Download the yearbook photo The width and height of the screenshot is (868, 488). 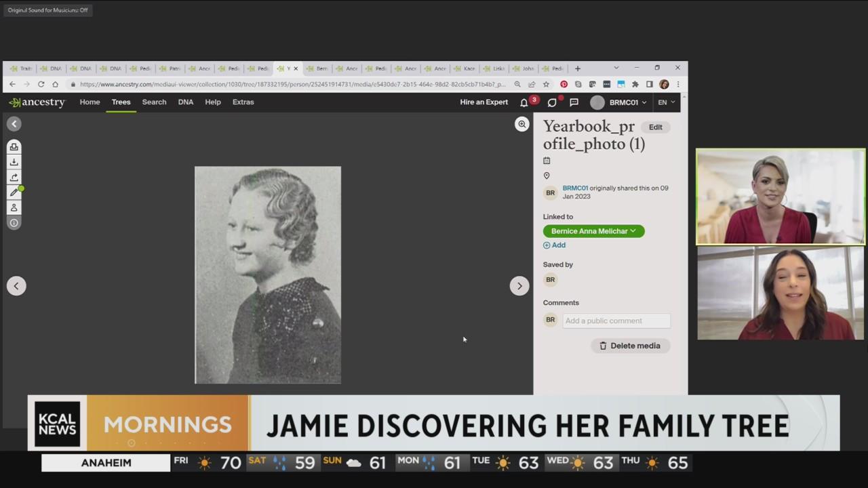coord(14,162)
